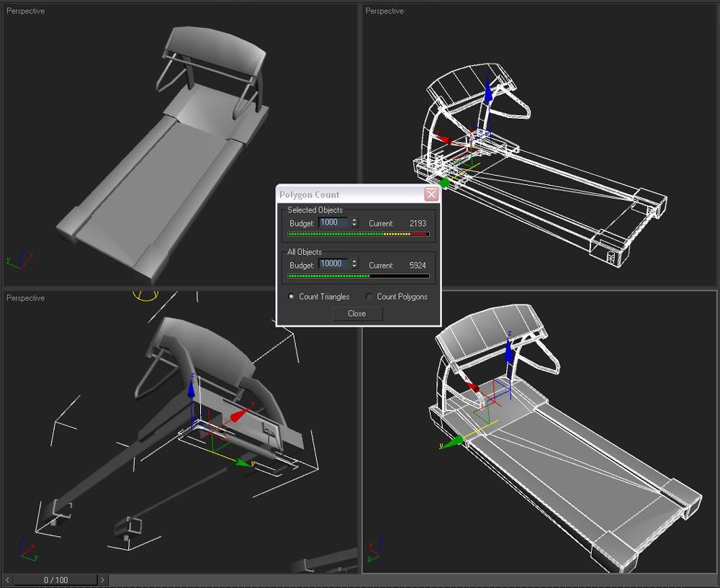Image resolution: width=720 pixels, height=588 pixels.
Task: Click the world axis tripod in the bottom-right viewport
Action: 376,549
